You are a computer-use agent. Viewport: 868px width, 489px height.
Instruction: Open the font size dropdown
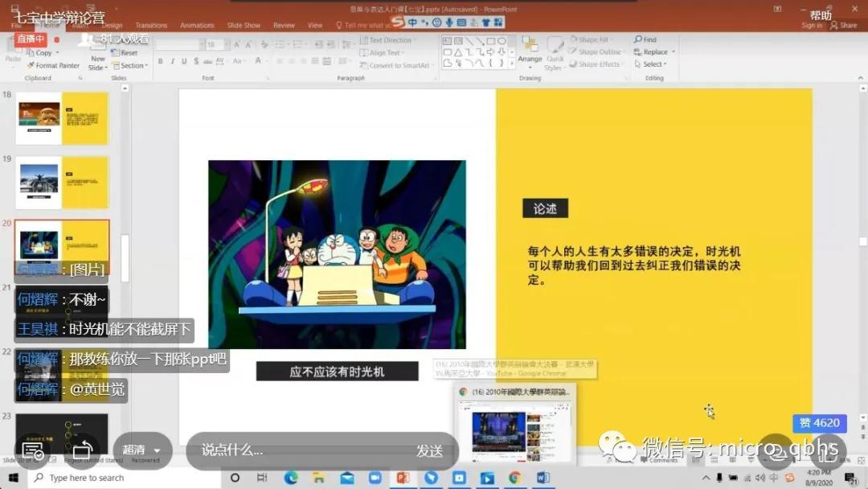[226, 44]
